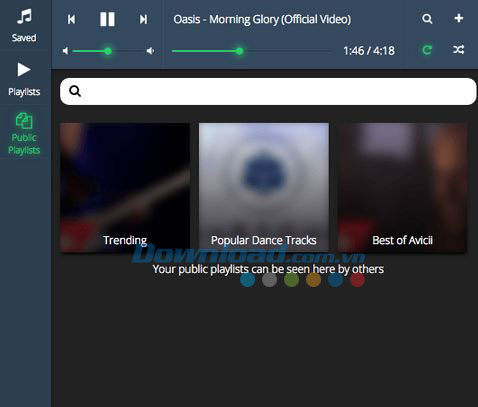Click the plus icon to add
The image size is (478, 407).
tap(459, 18)
